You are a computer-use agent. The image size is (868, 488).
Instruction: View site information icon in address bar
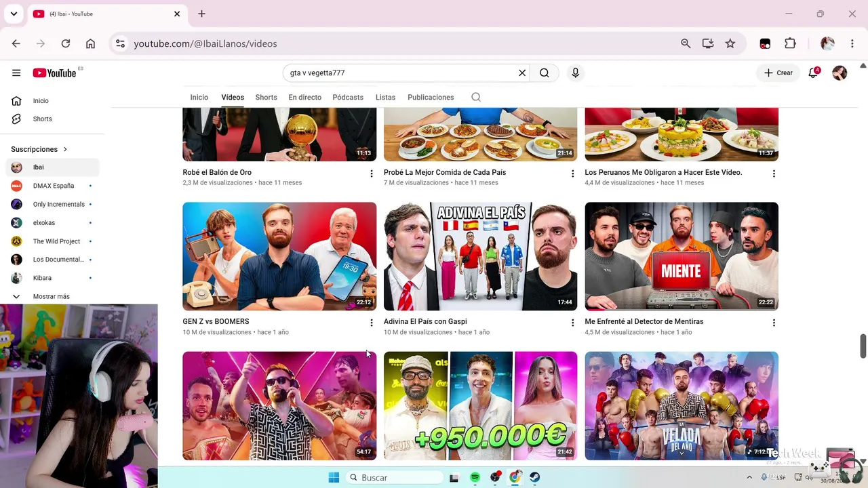tap(120, 43)
